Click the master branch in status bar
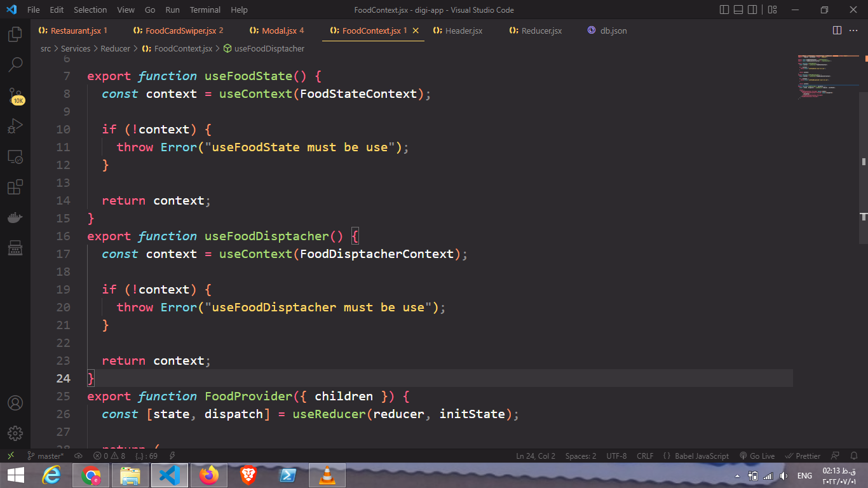Viewport: 868px width, 488px height. click(x=46, y=456)
